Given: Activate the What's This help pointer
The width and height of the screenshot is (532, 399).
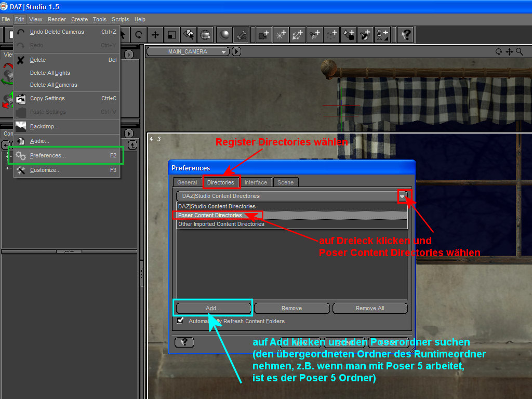Looking at the screenshot, I should tap(406, 35).
